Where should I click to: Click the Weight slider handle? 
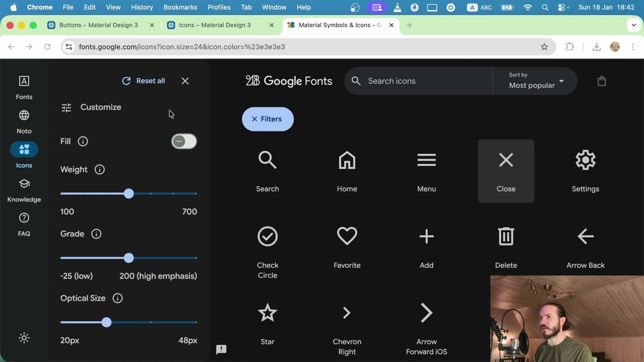(129, 194)
